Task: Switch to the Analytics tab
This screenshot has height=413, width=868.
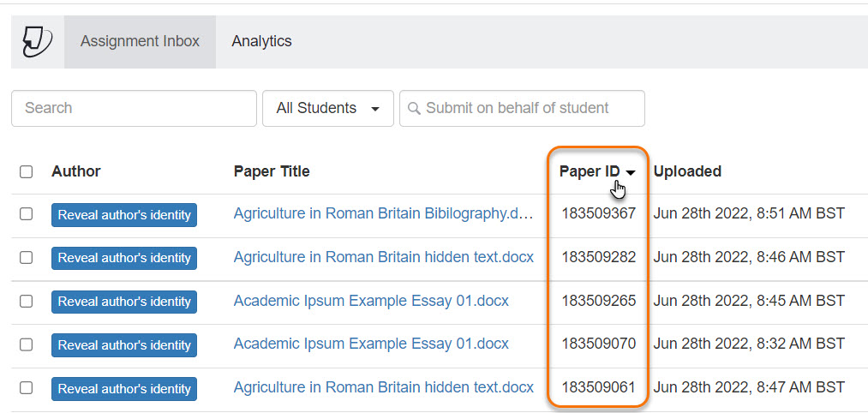Action: click(x=261, y=41)
